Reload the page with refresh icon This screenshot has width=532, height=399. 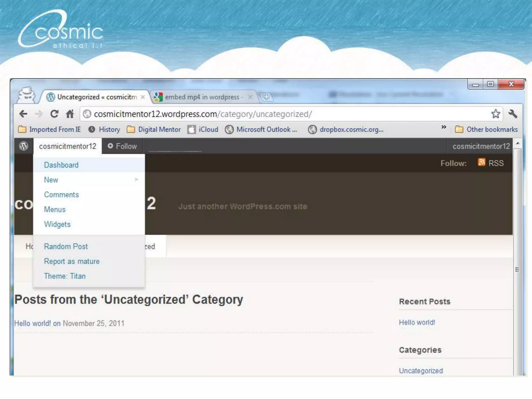pyautogui.click(x=54, y=114)
